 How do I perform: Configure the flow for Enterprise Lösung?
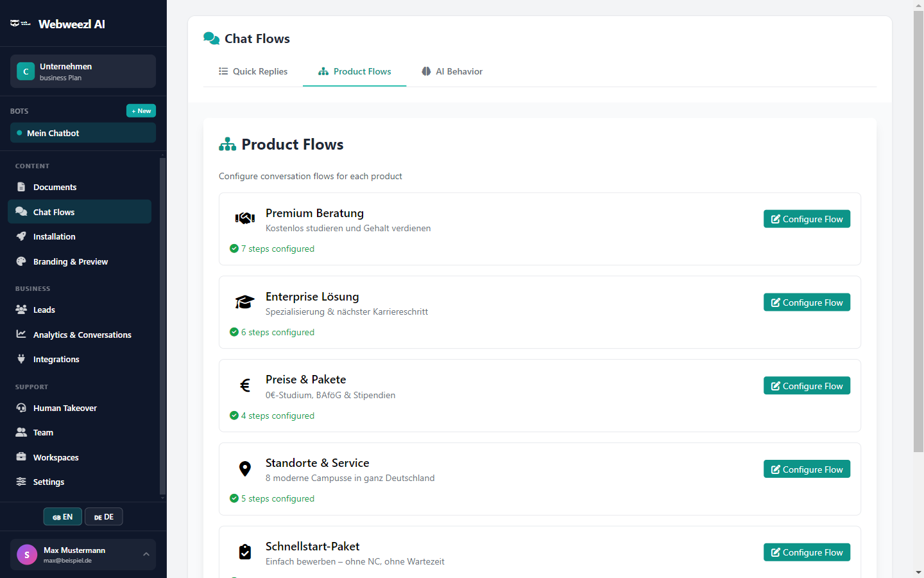(x=807, y=302)
